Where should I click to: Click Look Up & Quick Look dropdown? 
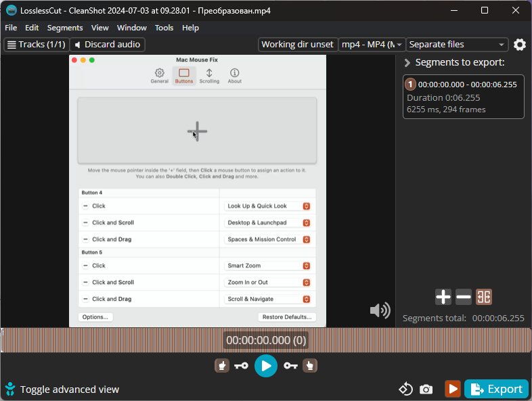(x=267, y=206)
